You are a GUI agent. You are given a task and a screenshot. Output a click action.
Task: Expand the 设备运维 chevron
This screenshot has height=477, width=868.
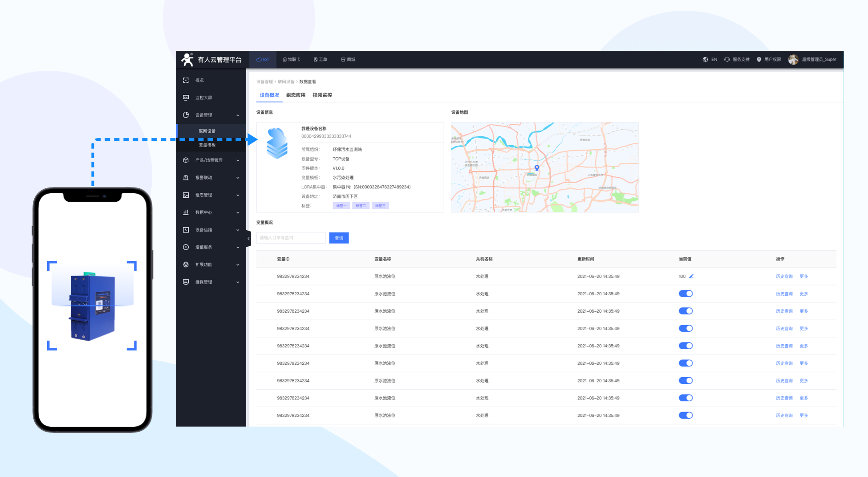coord(238,230)
